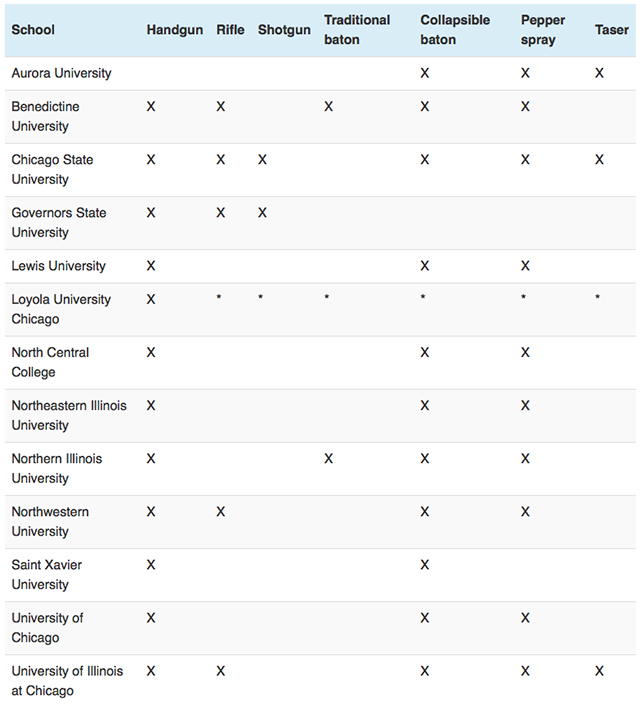Viewport: 640px width, 714px height.
Task: Click the Taser column header
Action: click(x=611, y=30)
